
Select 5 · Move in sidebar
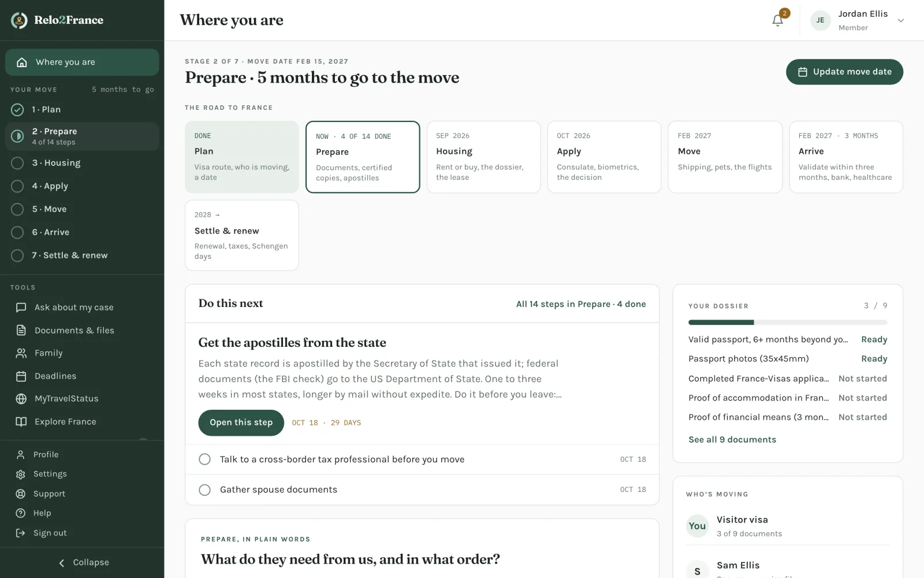tap(82, 209)
